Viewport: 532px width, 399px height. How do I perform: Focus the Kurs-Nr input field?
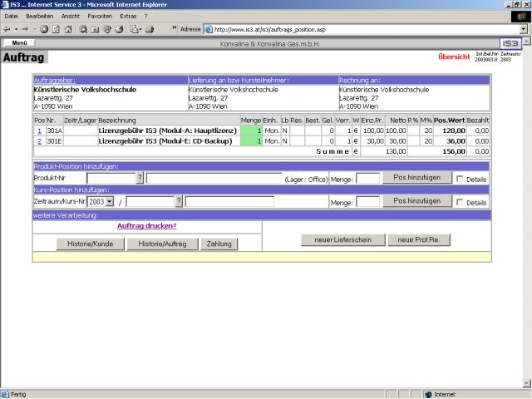point(150,201)
